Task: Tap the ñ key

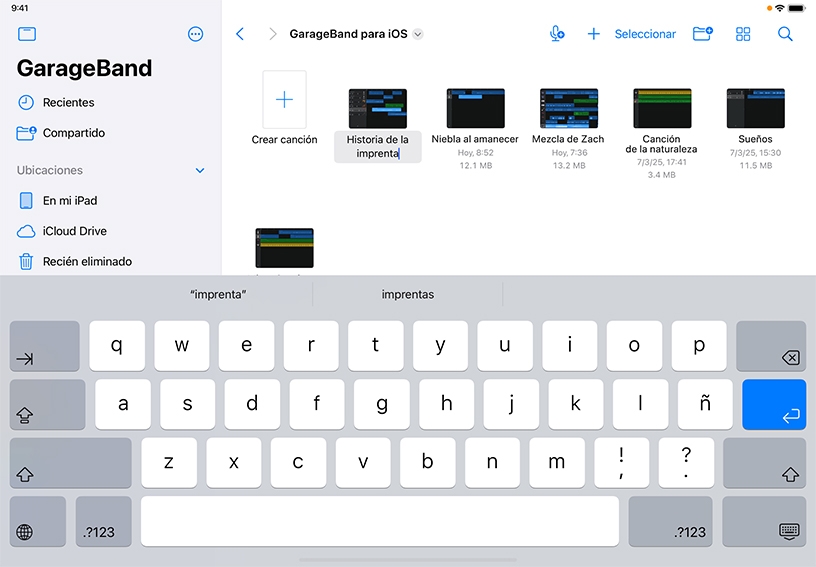Action: (705, 404)
